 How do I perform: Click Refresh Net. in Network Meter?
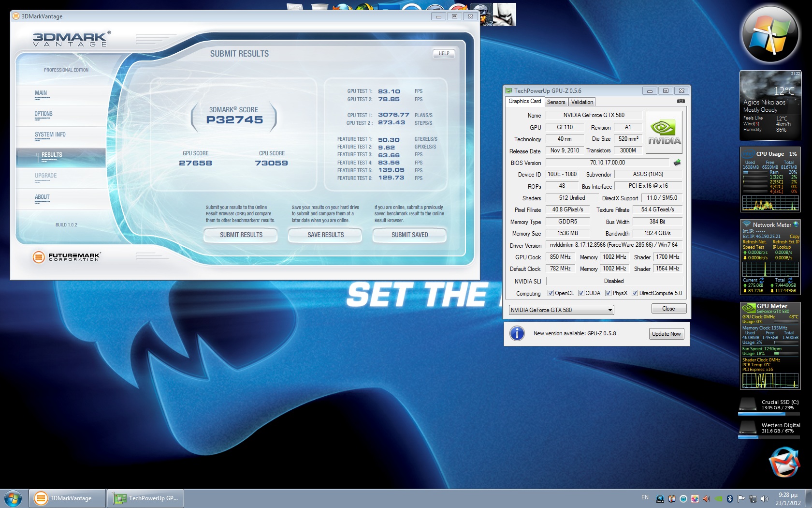click(x=754, y=242)
